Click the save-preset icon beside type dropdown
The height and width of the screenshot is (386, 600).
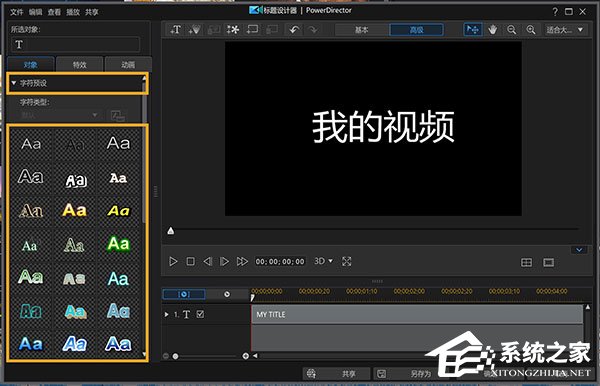(117, 115)
